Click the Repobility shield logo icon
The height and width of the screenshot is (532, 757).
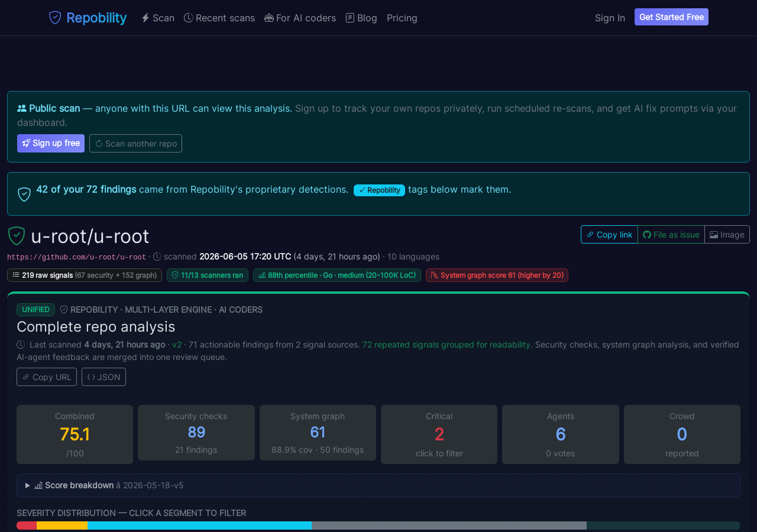coord(55,18)
